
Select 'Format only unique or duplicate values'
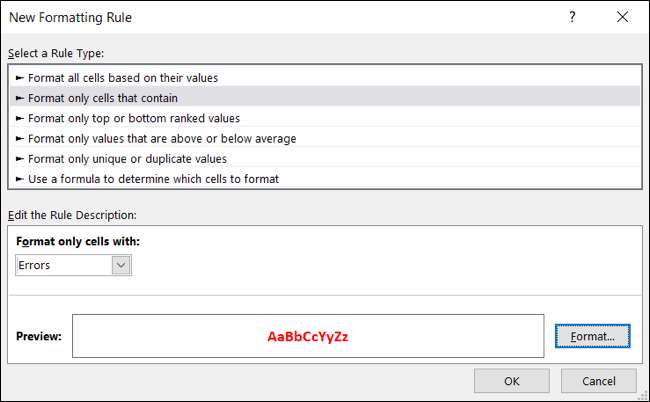click(127, 158)
